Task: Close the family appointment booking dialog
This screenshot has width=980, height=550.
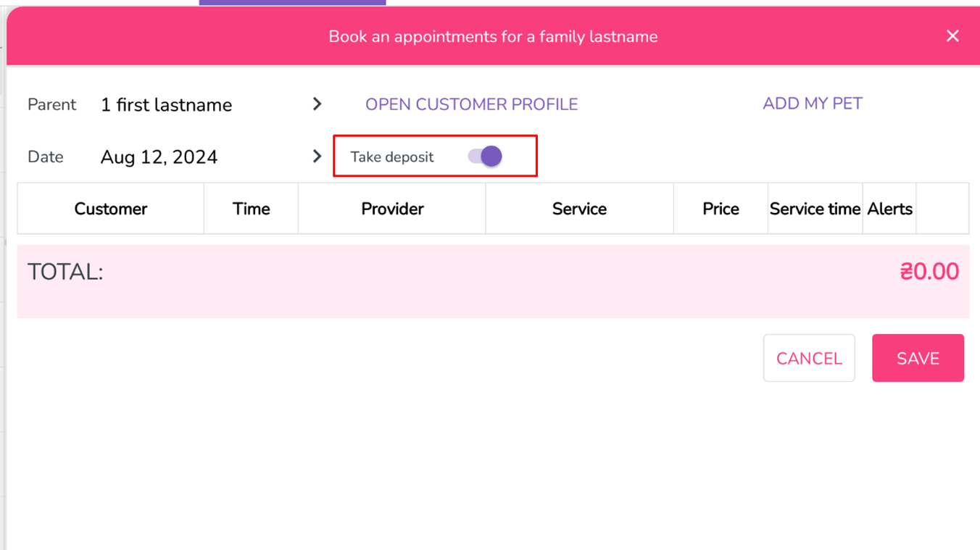Action: pyautogui.click(x=952, y=36)
